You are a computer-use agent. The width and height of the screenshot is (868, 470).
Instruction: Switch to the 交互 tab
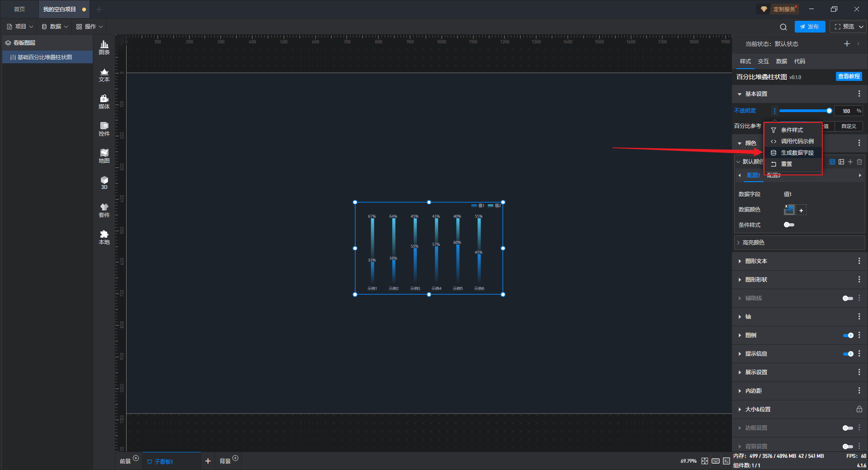[763, 61]
